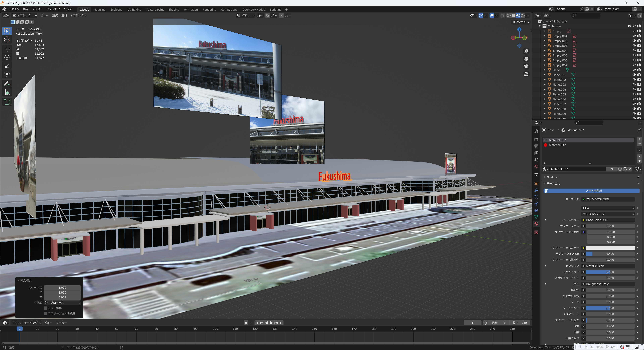Select the Select Box tool
Screen dimensions: 644x350
(7, 31)
